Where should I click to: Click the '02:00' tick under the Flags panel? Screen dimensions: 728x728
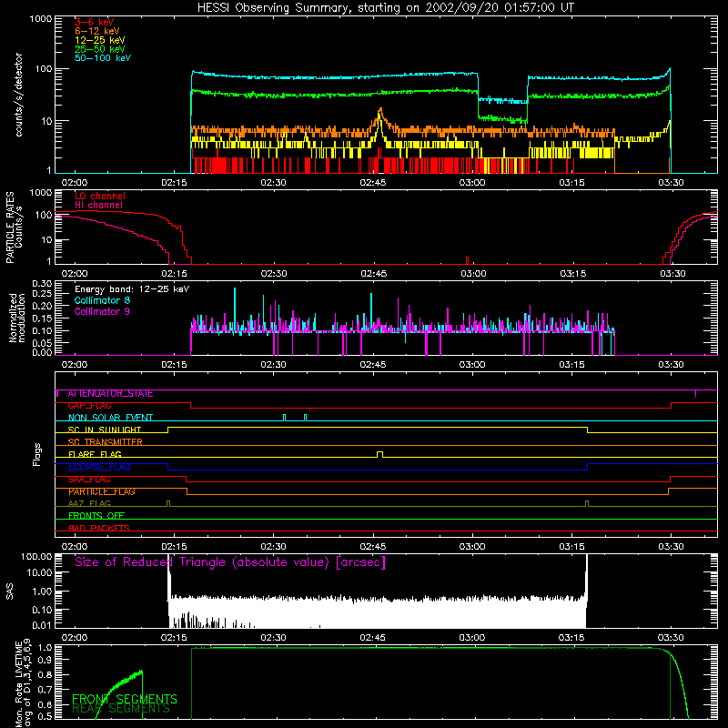[75, 547]
